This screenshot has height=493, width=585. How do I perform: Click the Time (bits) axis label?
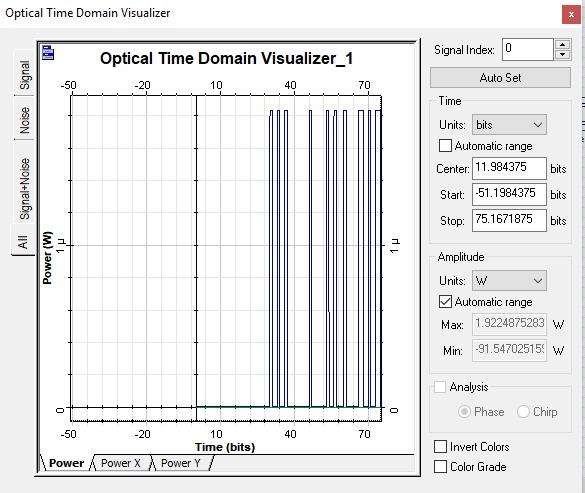tap(225, 447)
